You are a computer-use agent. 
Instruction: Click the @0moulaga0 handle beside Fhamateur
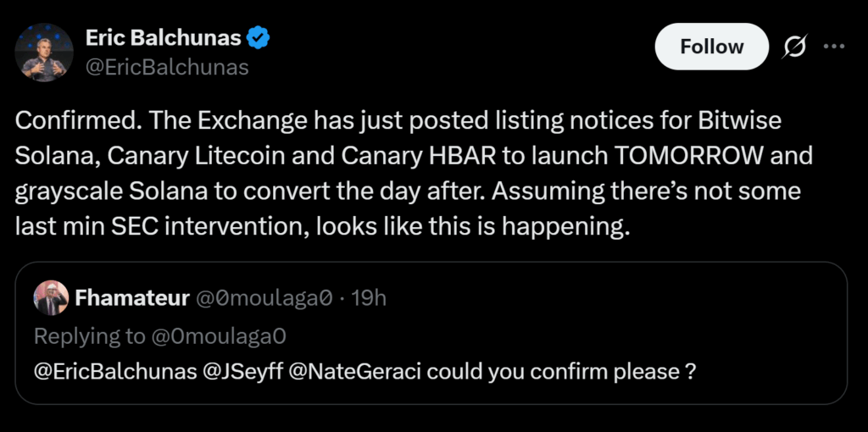pyautogui.click(x=263, y=297)
